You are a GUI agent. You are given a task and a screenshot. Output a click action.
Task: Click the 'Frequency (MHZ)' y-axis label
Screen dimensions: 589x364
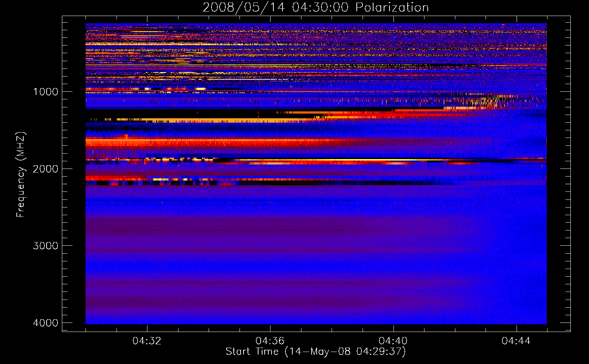tap(21, 175)
